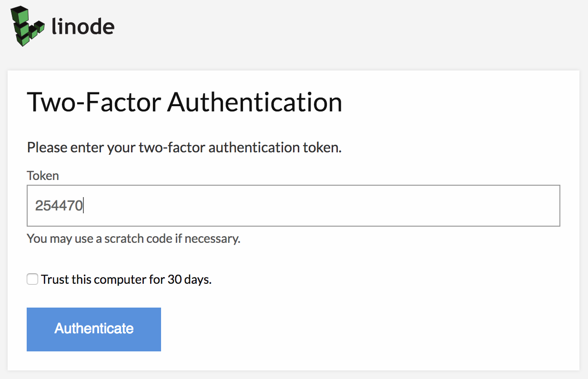The image size is (588, 379).
Task: Focus the Token input field
Action: 293,206
